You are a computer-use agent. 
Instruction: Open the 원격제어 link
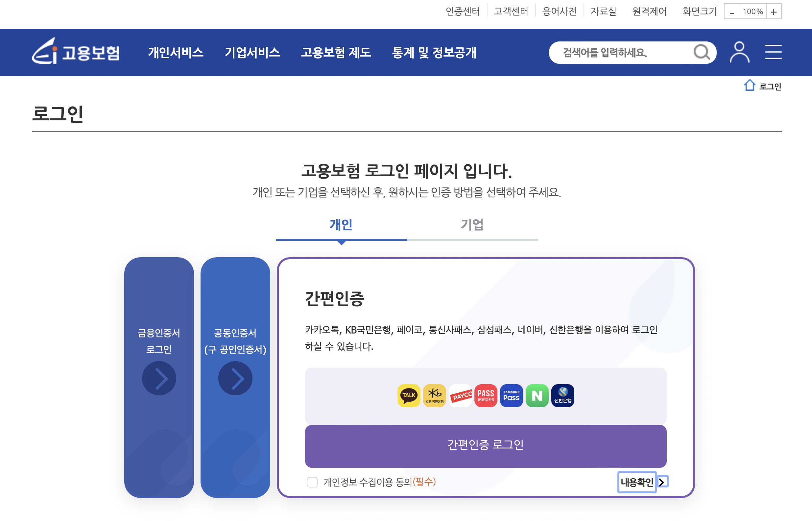point(649,12)
